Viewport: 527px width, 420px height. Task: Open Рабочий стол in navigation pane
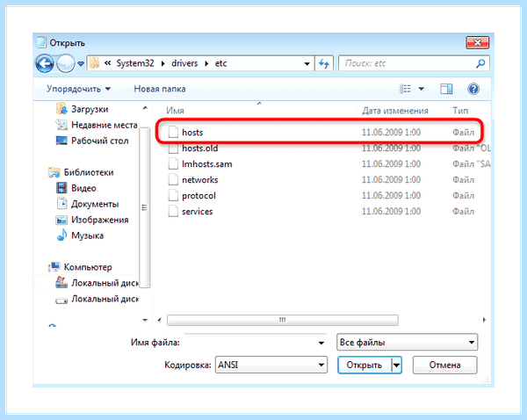click(x=100, y=141)
